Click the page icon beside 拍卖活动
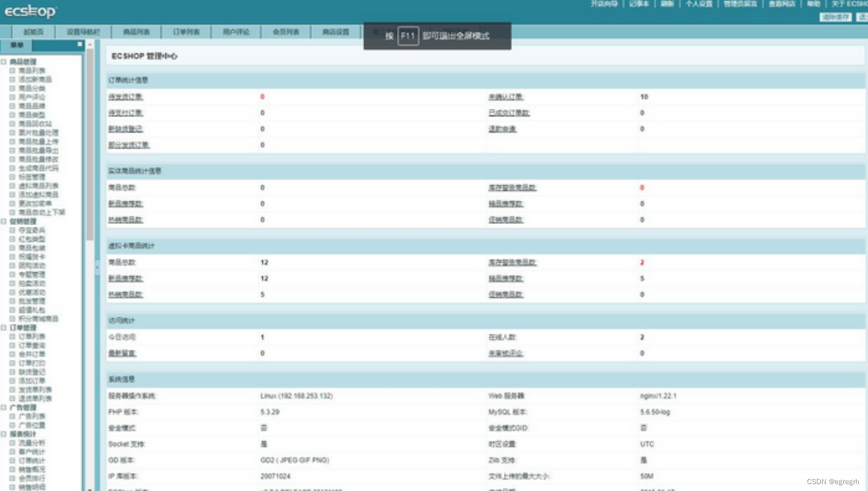868x491 pixels. [x=12, y=284]
